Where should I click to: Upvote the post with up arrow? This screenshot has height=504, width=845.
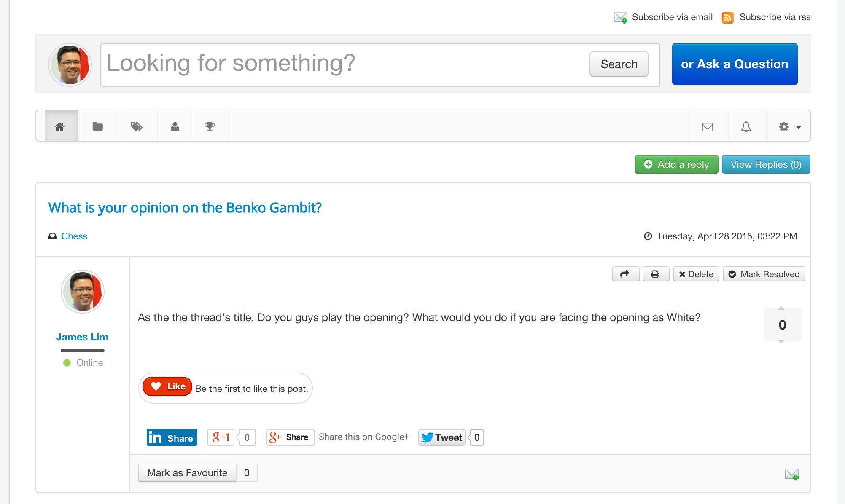point(781,309)
